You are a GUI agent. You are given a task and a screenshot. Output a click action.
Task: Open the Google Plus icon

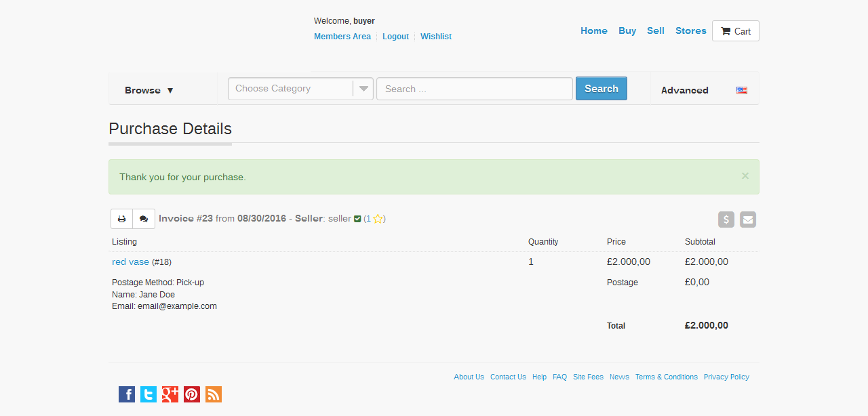(x=170, y=394)
